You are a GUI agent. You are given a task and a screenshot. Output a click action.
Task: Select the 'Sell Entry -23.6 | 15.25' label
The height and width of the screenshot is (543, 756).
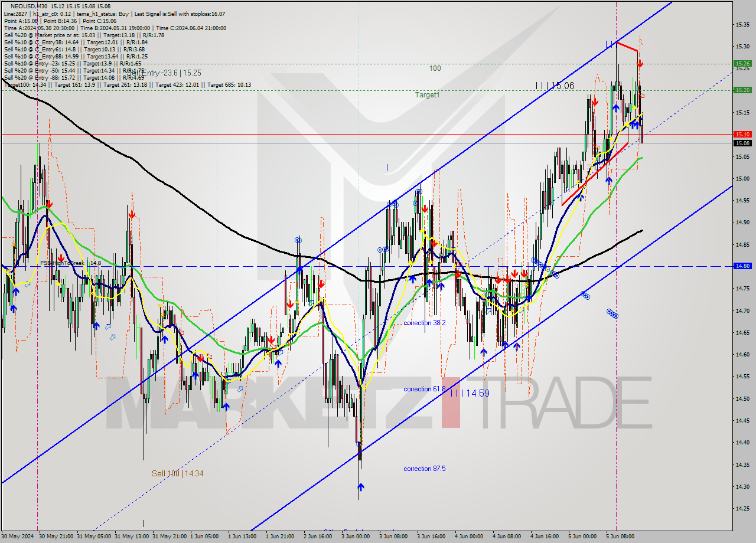(164, 73)
